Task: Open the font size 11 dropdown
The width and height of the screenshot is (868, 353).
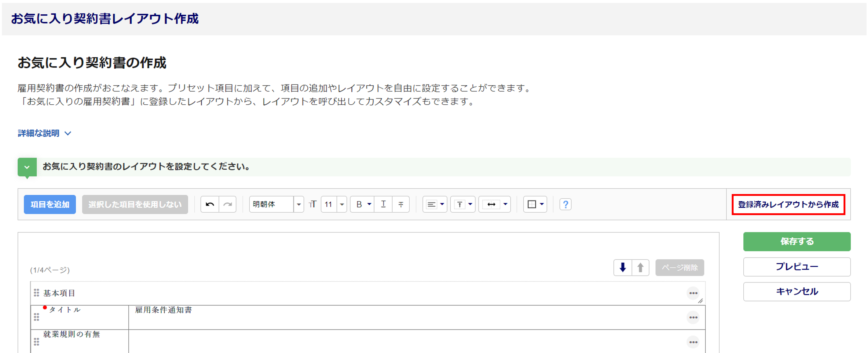Action: pos(342,204)
